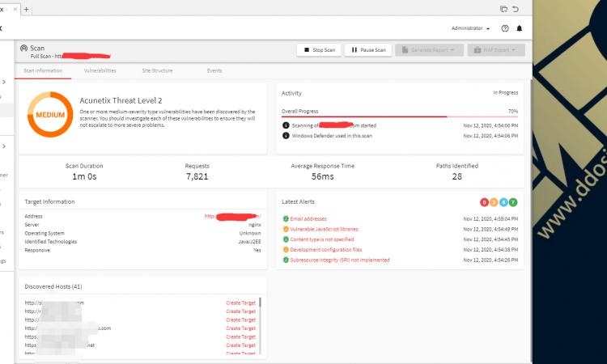Click bug icon beside Subresource Integrity alert
607x364 pixels.
(x=286, y=260)
